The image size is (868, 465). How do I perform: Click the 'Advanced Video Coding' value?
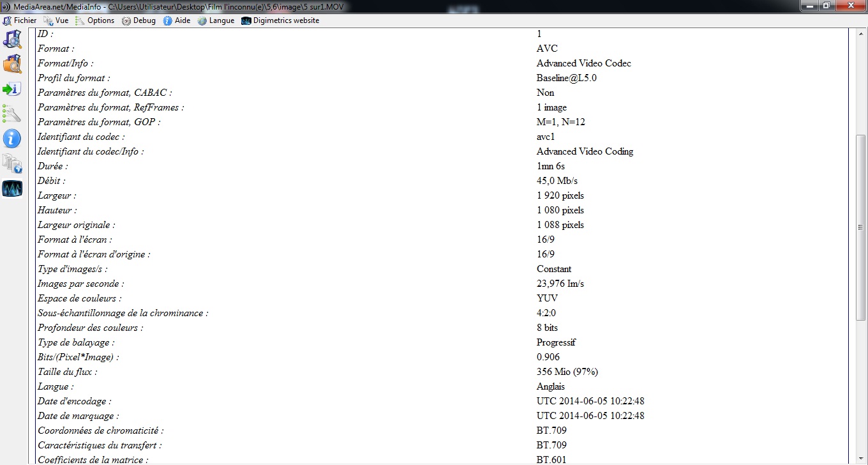point(585,151)
